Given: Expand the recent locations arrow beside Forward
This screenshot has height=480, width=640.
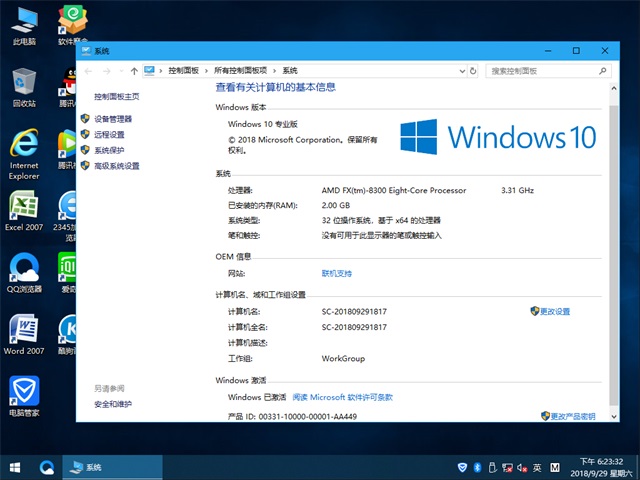Looking at the screenshot, I should [120, 71].
